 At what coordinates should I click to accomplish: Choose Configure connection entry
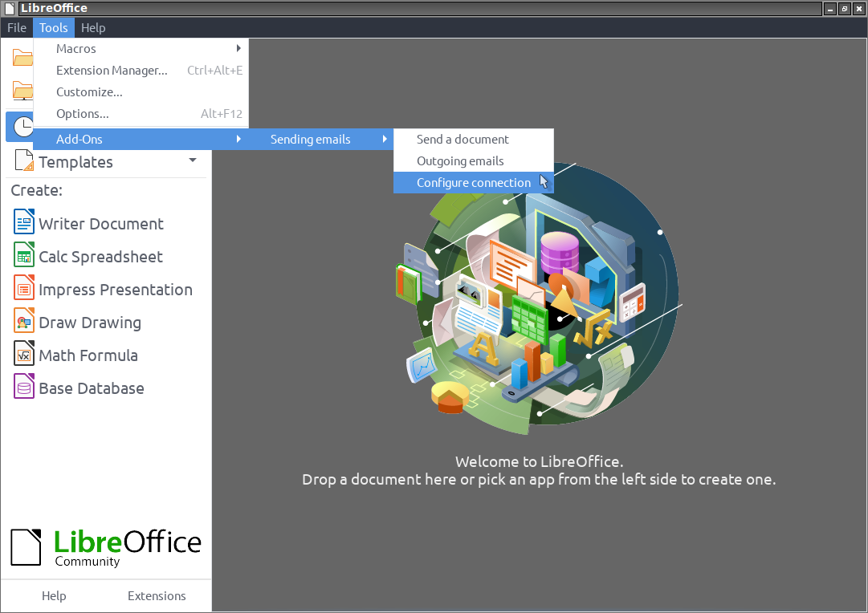click(x=473, y=183)
